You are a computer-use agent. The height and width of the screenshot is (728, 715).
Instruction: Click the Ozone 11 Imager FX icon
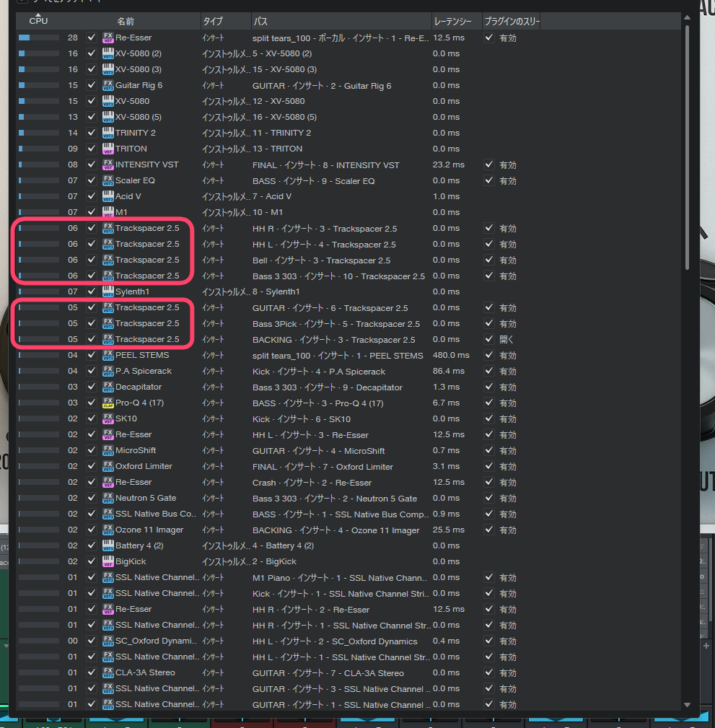[108, 530]
